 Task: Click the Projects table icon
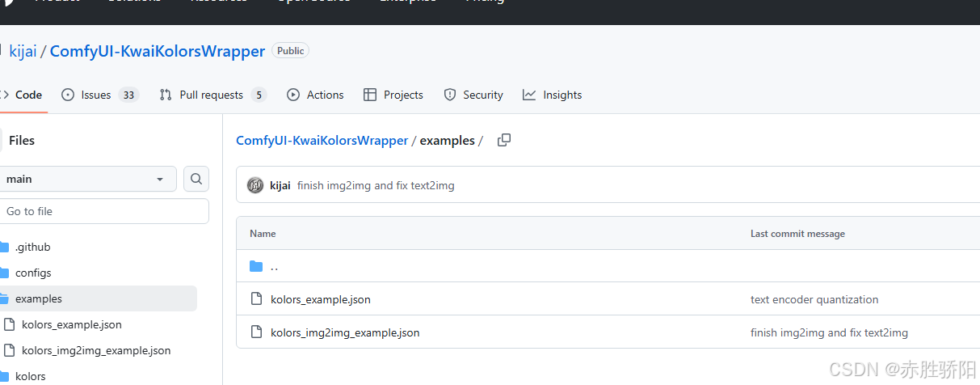pyautogui.click(x=370, y=95)
